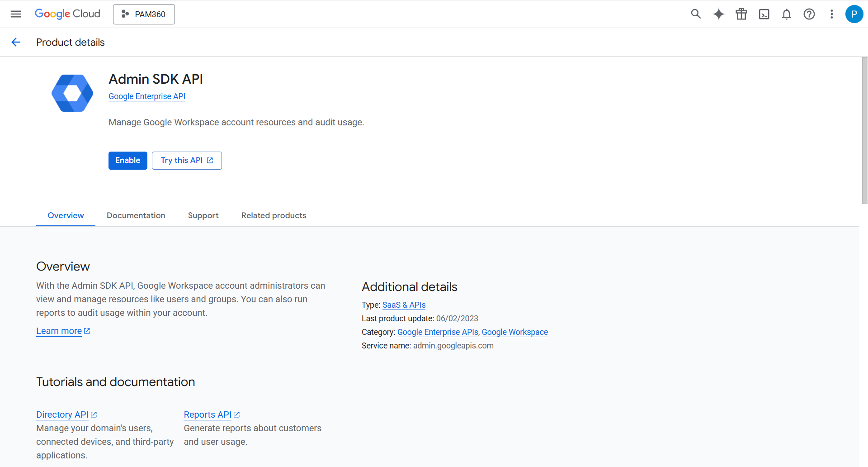
Task: Open the profile account avatar
Action: (x=854, y=14)
